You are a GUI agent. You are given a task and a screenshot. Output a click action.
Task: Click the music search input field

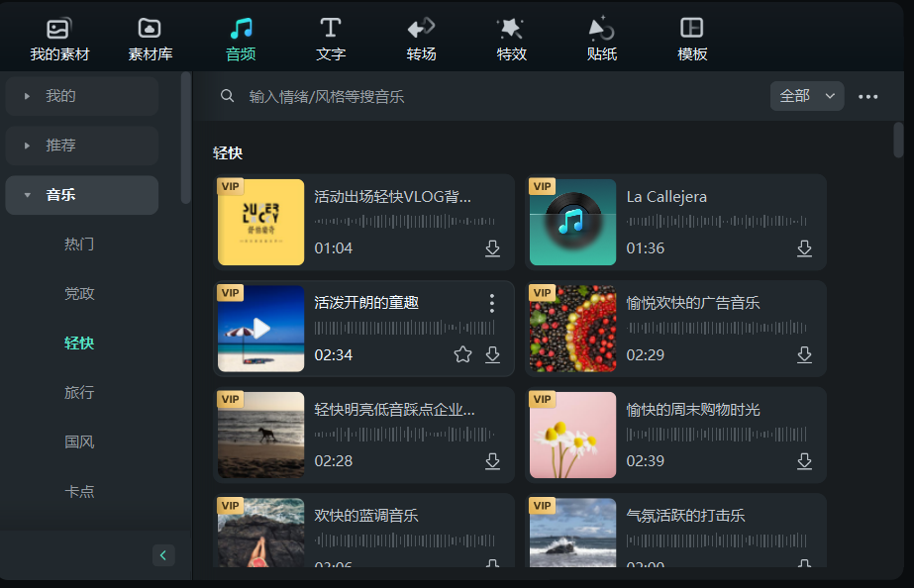pyautogui.click(x=396, y=96)
